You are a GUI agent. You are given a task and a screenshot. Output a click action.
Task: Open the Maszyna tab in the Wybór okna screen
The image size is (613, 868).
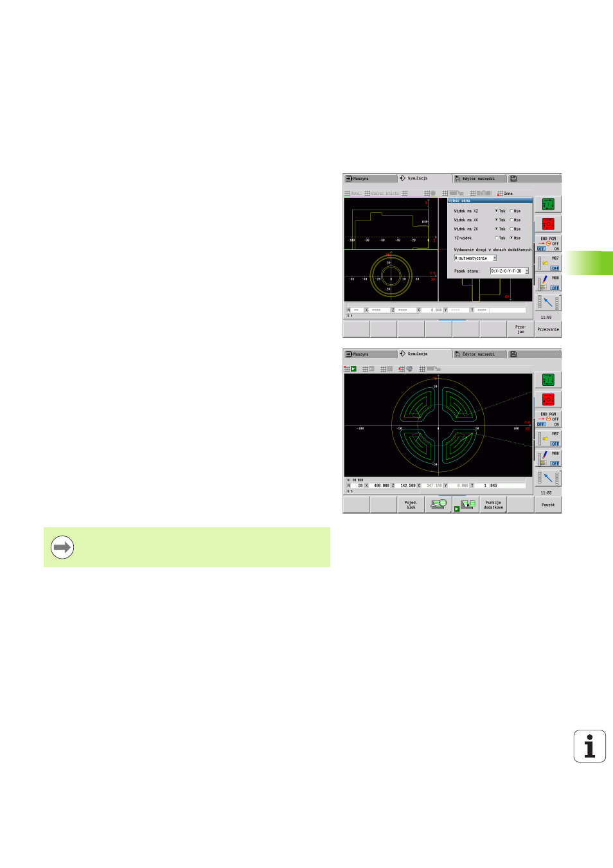370,179
